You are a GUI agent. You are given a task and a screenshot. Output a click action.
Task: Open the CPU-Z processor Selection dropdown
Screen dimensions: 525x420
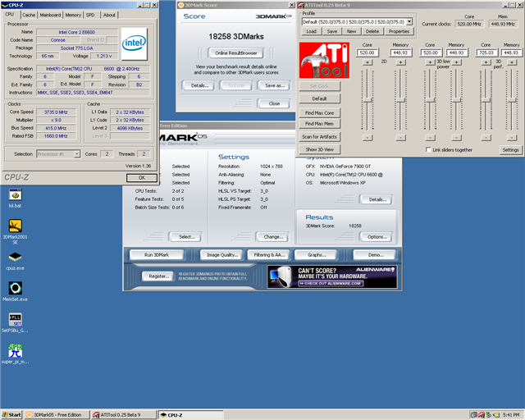coord(76,153)
